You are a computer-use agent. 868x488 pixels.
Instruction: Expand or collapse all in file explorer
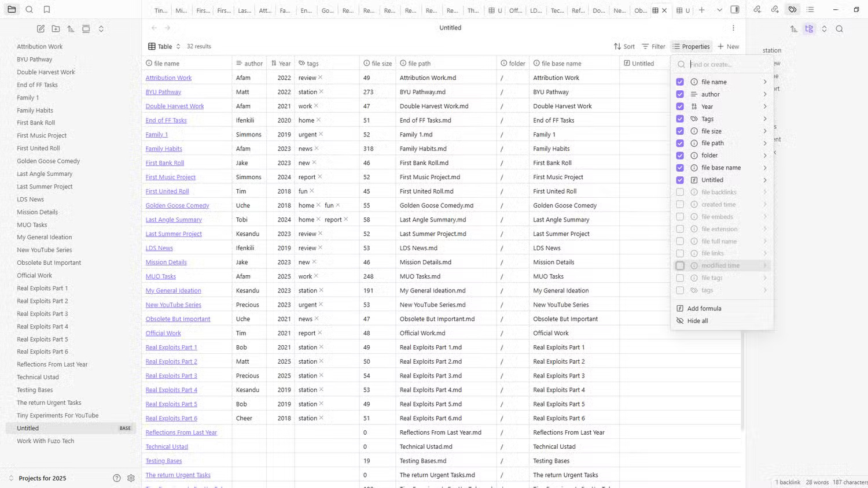coord(101,29)
